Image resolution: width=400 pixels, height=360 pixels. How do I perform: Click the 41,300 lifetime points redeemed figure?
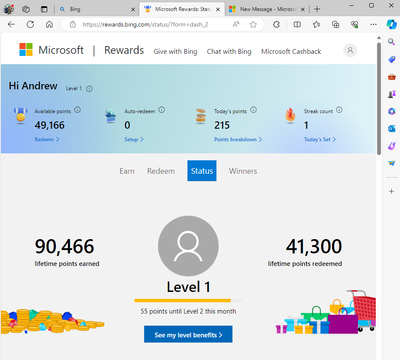(314, 246)
